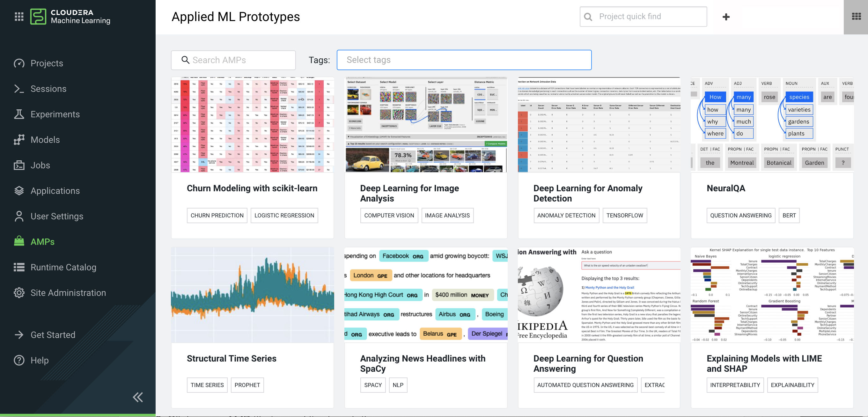
Task: Open Applications in the navigation
Action: [55, 191]
